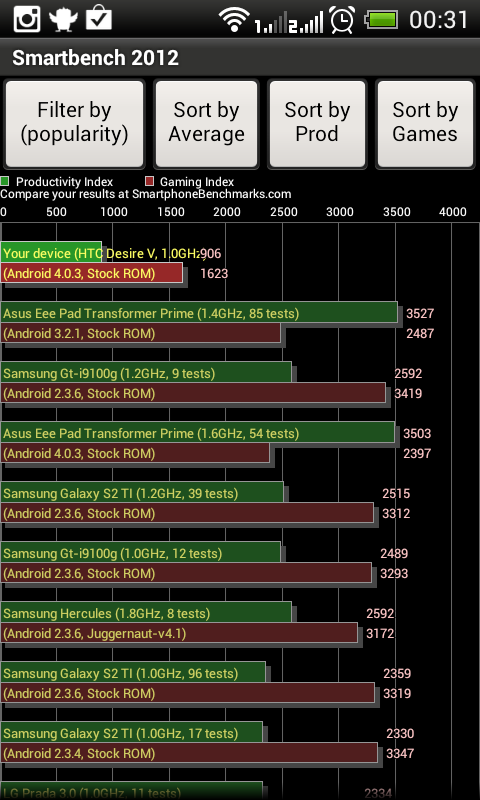Screen dimensions: 480x800
Task: Click the 2487 score value
Action: click(420, 333)
